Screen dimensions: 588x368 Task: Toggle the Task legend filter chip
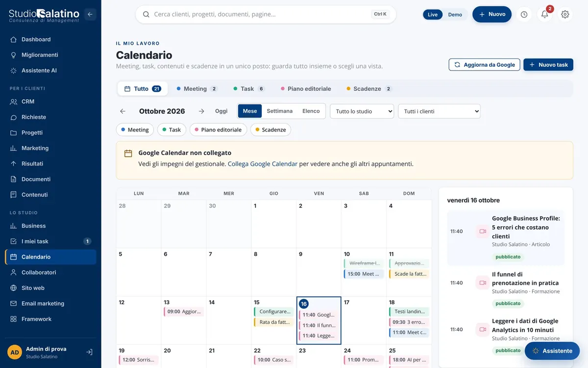click(171, 130)
